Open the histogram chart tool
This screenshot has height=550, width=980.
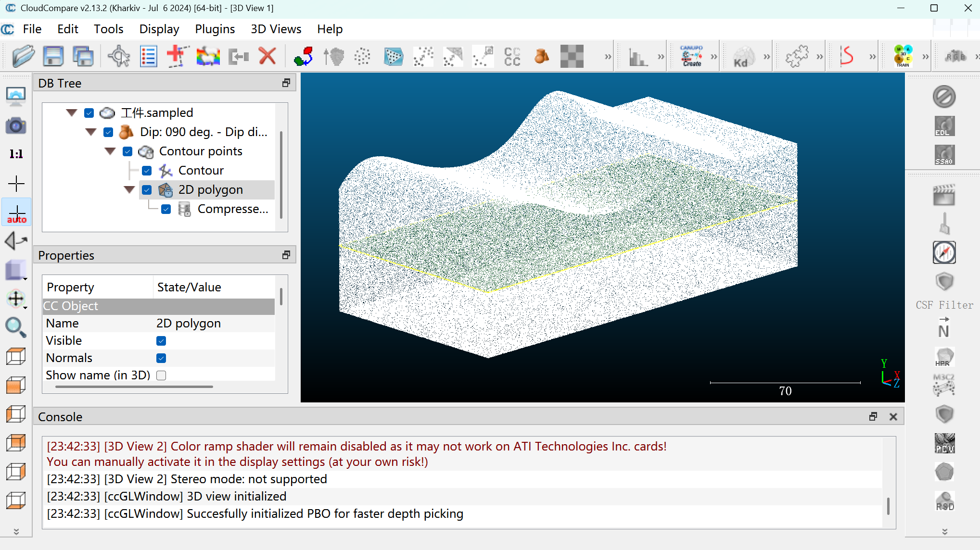638,57
